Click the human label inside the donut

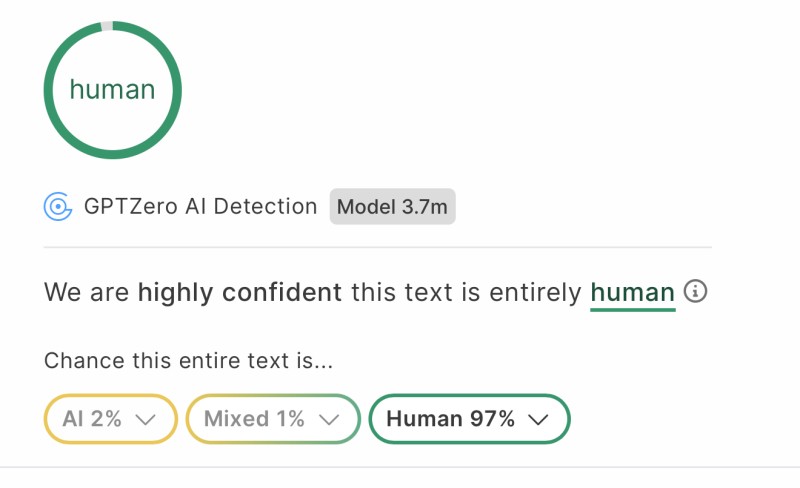point(112,90)
